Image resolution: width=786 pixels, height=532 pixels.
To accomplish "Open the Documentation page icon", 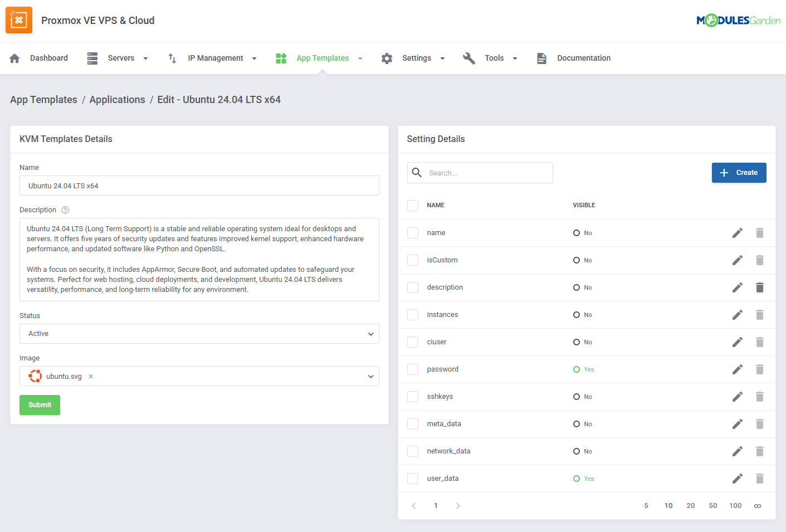I will [x=541, y=57].
